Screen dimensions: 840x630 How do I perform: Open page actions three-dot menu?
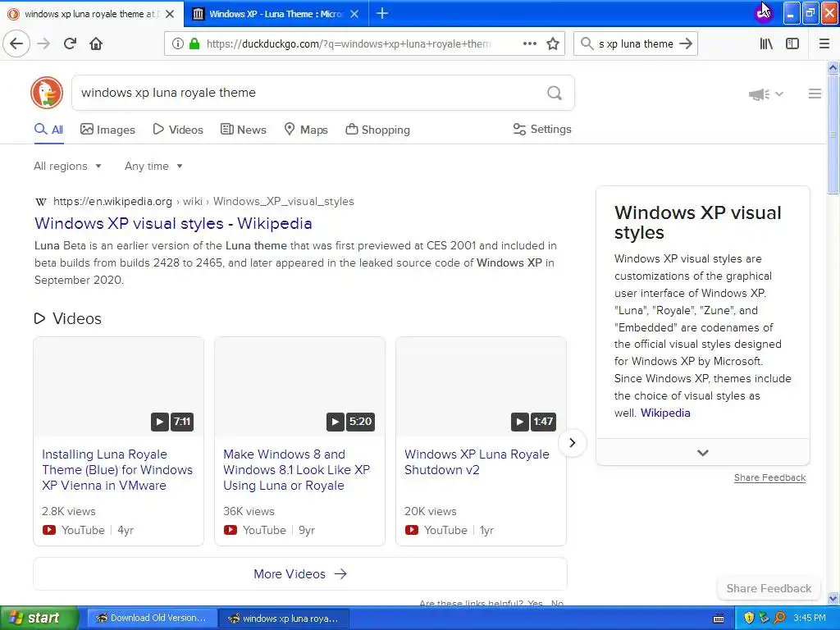[x=529, y=44]
